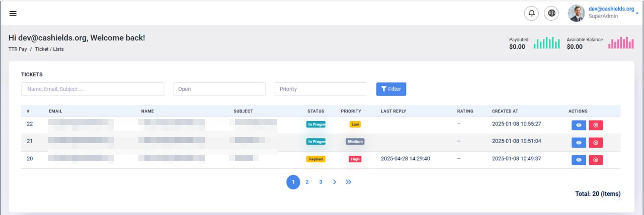Click the High priority badge
The image size is (644, 215).
pos(355,159)
